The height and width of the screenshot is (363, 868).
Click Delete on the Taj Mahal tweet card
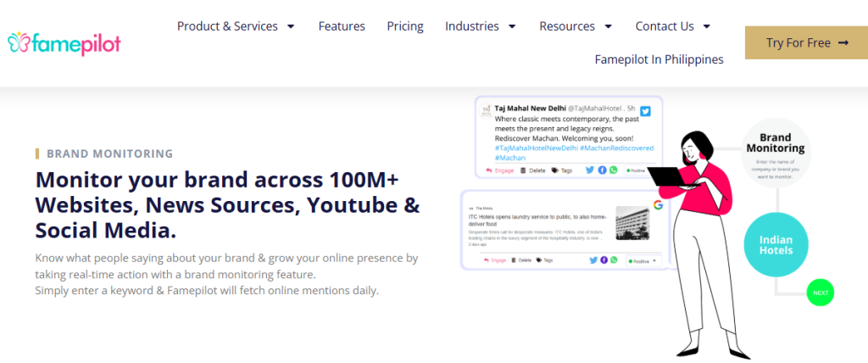[533, 170]
